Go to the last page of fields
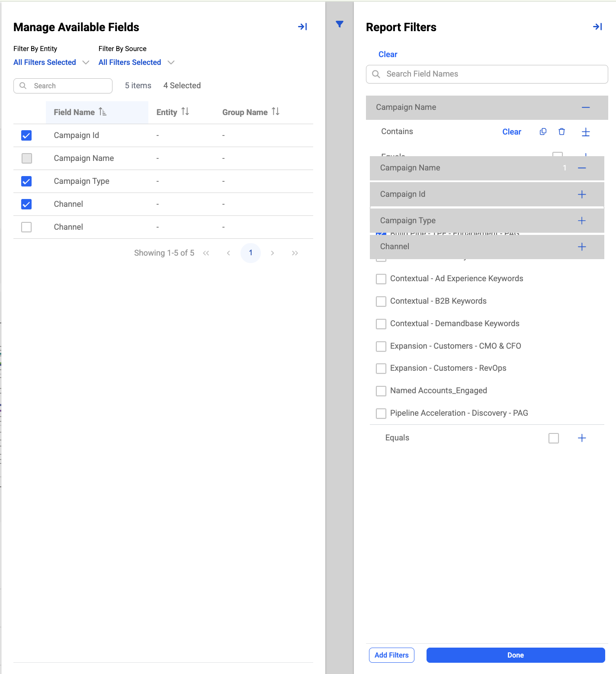This screenshot has height=674, width=616. pos(295,253)
